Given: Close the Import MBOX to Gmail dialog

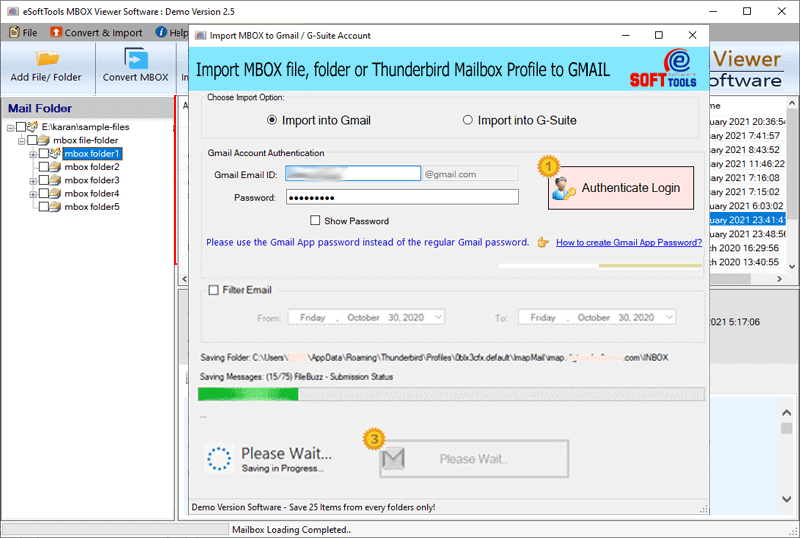Looking at the screenshot, I should 692,35.
